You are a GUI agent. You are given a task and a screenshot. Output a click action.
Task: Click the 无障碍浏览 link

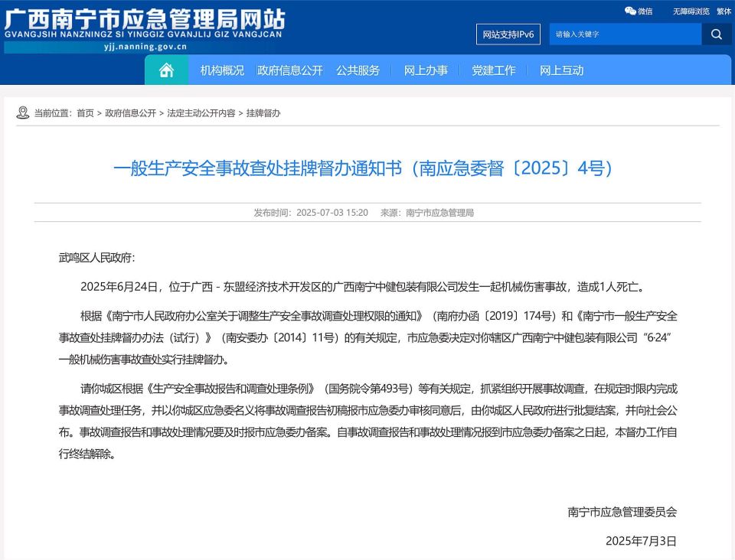click(691, 11)
